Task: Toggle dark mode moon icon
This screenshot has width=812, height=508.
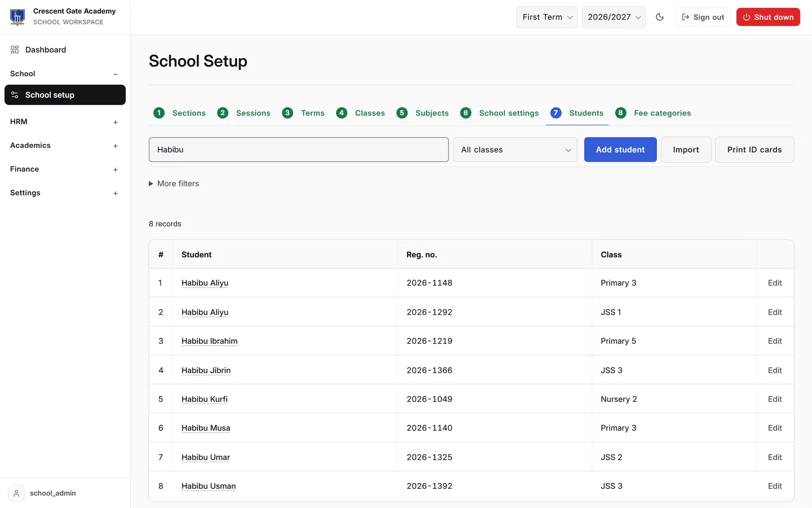Action: [x=660, y=17]
